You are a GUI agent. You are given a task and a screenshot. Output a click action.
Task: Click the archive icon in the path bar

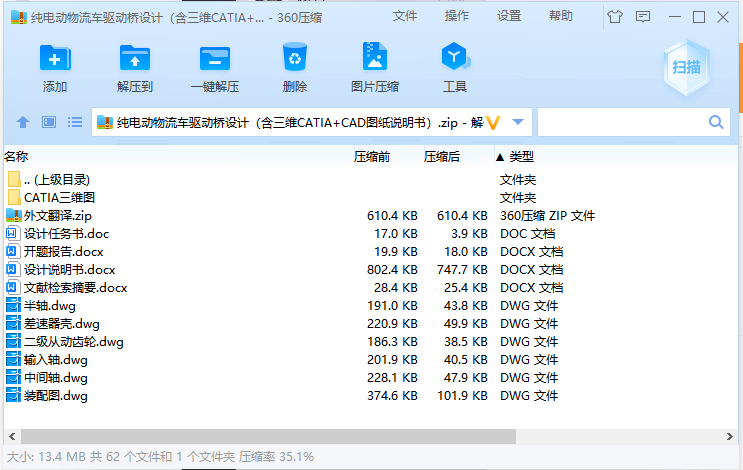(105, 122)
